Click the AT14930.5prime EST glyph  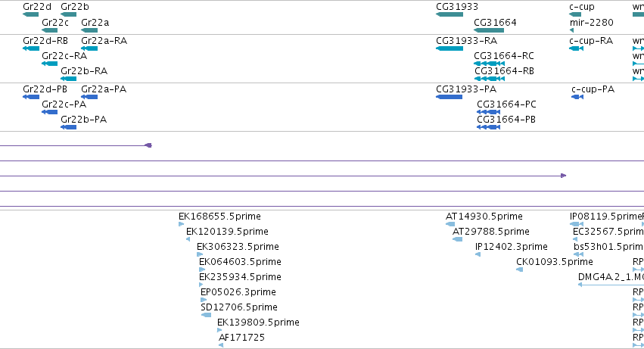(450, 224)
